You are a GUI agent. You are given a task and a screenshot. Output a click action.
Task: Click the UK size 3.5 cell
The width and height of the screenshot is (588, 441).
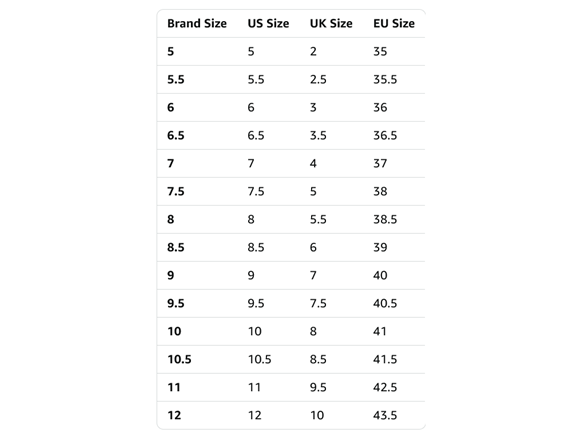point(318,135)
